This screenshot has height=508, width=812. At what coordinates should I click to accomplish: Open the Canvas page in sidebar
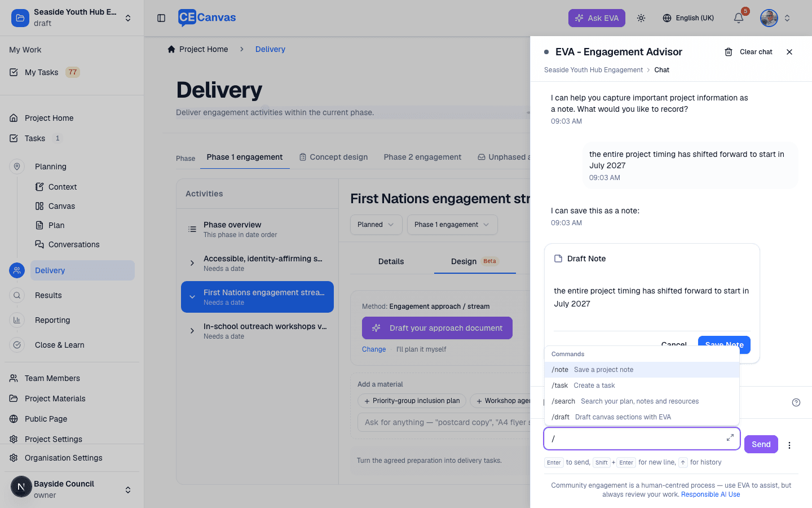(61, 206)
